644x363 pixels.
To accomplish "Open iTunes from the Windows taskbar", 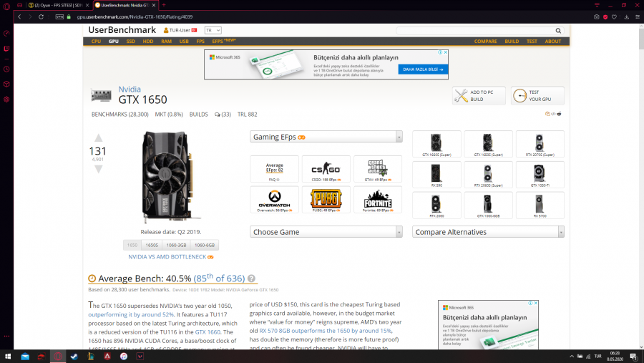I will coord(124,357).
